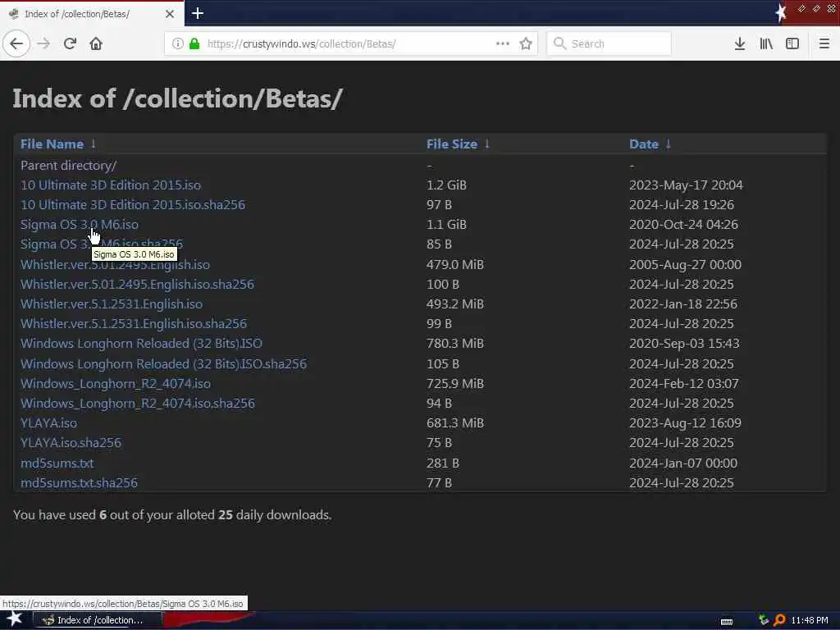Reload the current page
This screenshot has width=840, height=630.
point(70,43)
